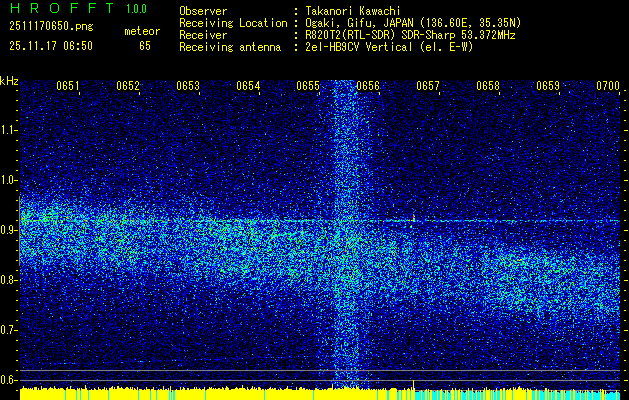Click the meteor count 65
The height and width of the screenshot is (400, 629).
tap(145, 46)
